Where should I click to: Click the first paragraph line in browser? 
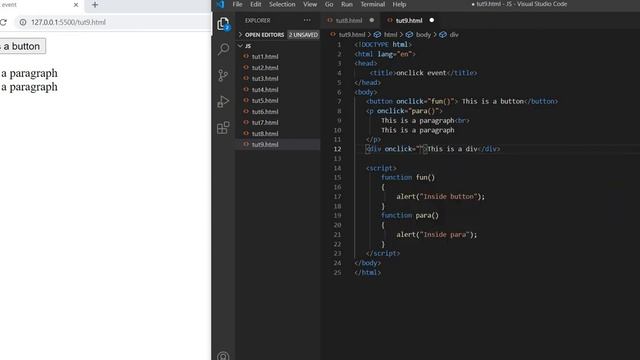pos(29,73)
